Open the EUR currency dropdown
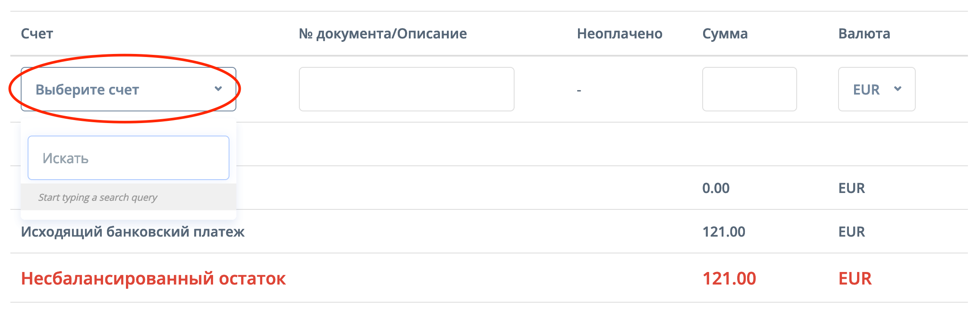The image size is (980, 310). (x=876, y=89)
